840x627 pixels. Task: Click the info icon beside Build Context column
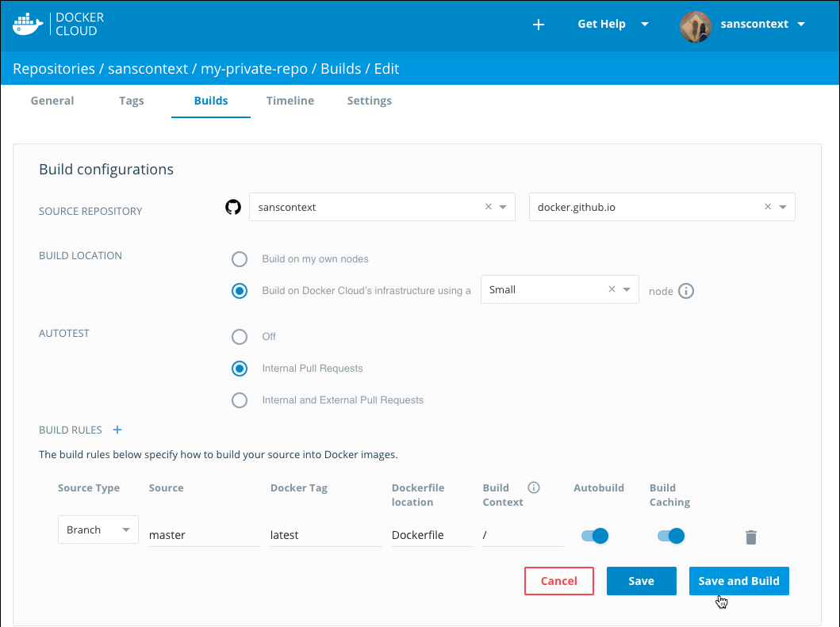point(533,487)
